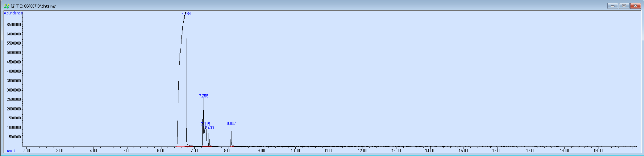
Task: Select the peak label at 6.739
Action: point(186,14)
